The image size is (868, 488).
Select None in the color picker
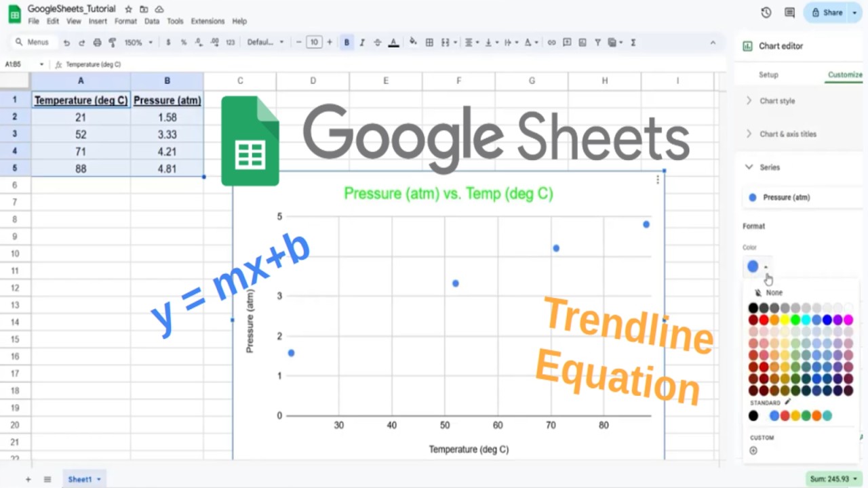point(769,293)
